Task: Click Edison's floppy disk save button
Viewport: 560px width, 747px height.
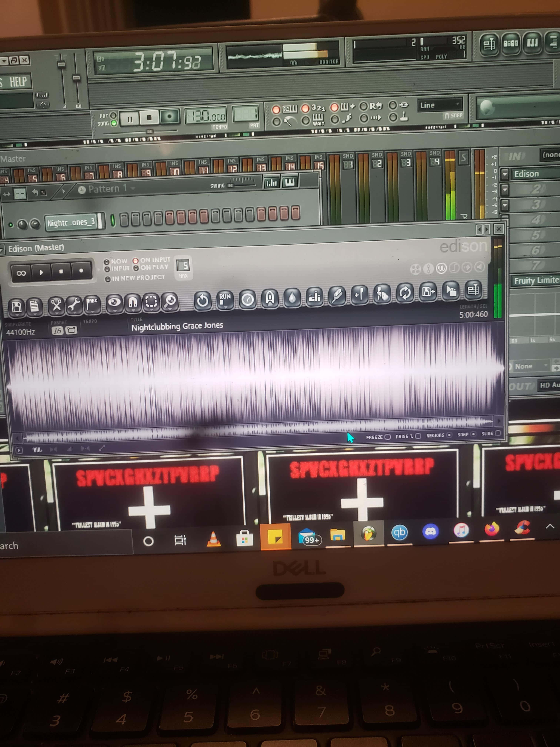Action: [x=16, y=307]
